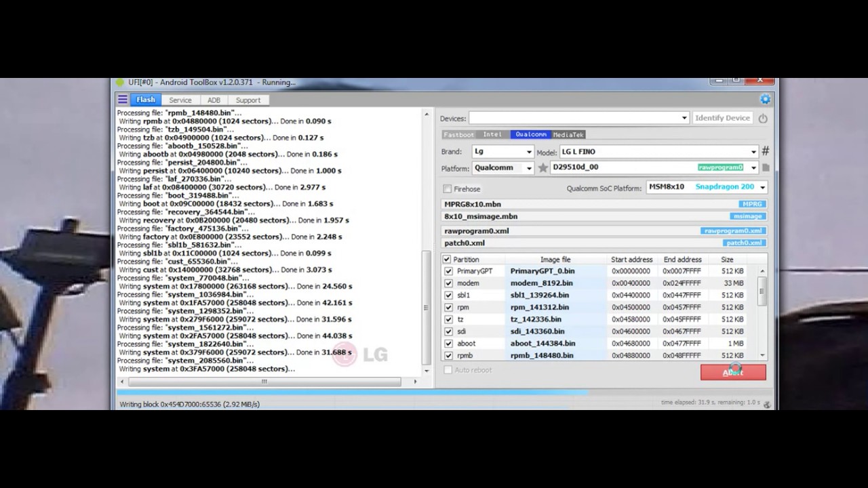The width and height of the screenshot is (868, 488).
Task: Toggle the Firehose checkbox
Action: 447,189
